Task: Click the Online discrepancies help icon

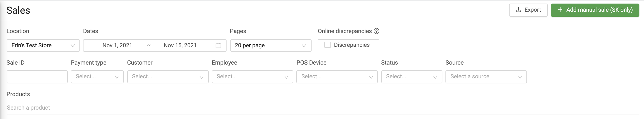Action: pos(376,31)
